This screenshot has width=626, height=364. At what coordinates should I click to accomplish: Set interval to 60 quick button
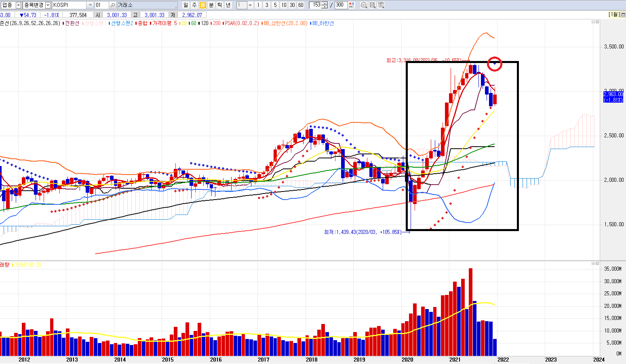pyautogui.click(x=301, y=5)
